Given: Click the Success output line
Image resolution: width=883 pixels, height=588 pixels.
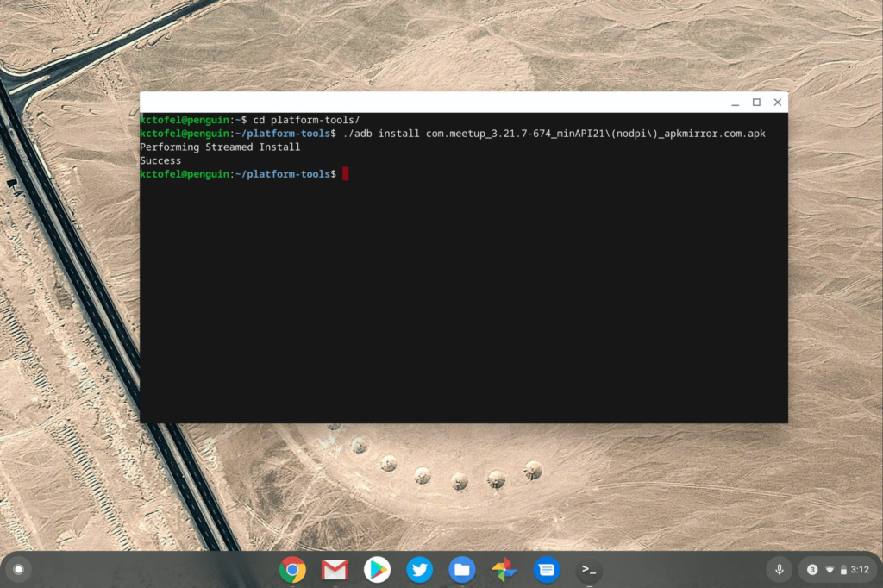Looking at the screenshot, I should [x=160, y=160].
